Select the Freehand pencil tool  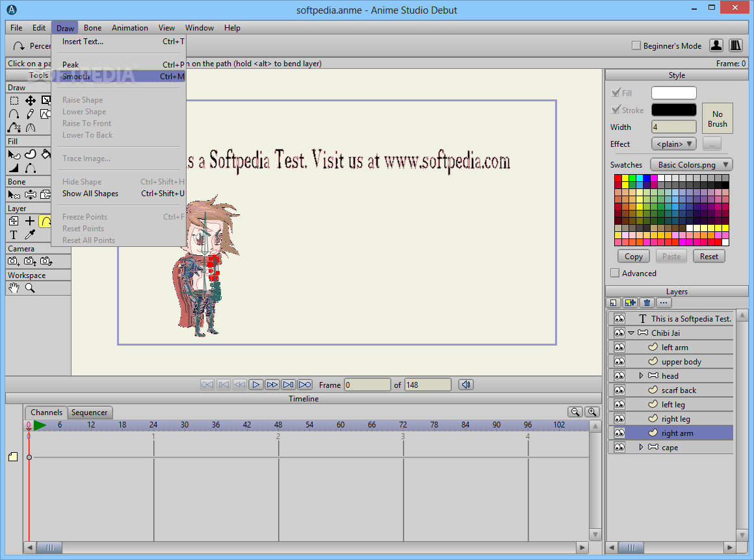point(30,114)
